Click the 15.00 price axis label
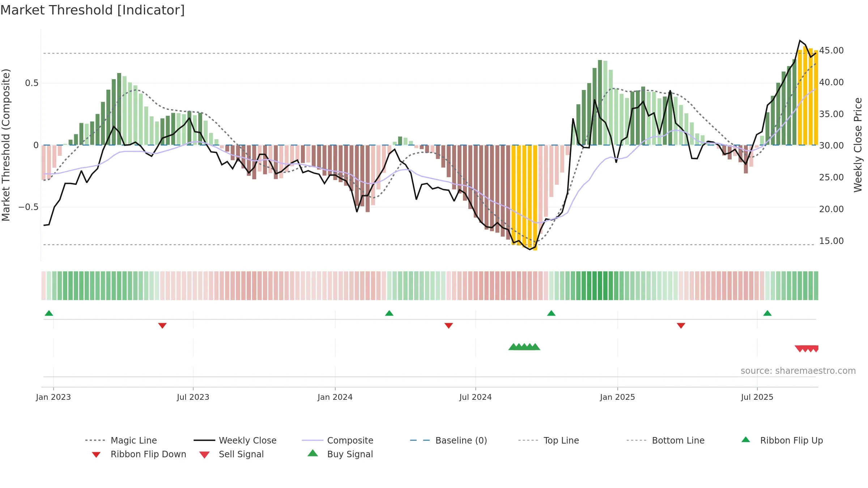This screenshot has height=488, width=868. pyautogui.click(x=831, y=241)
